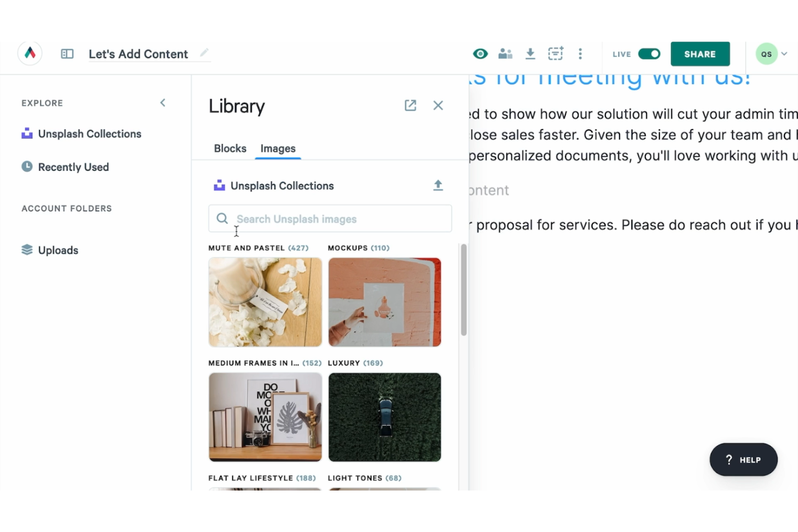Toggle the sidebar layout icon next to the title

tap(67, 54)
